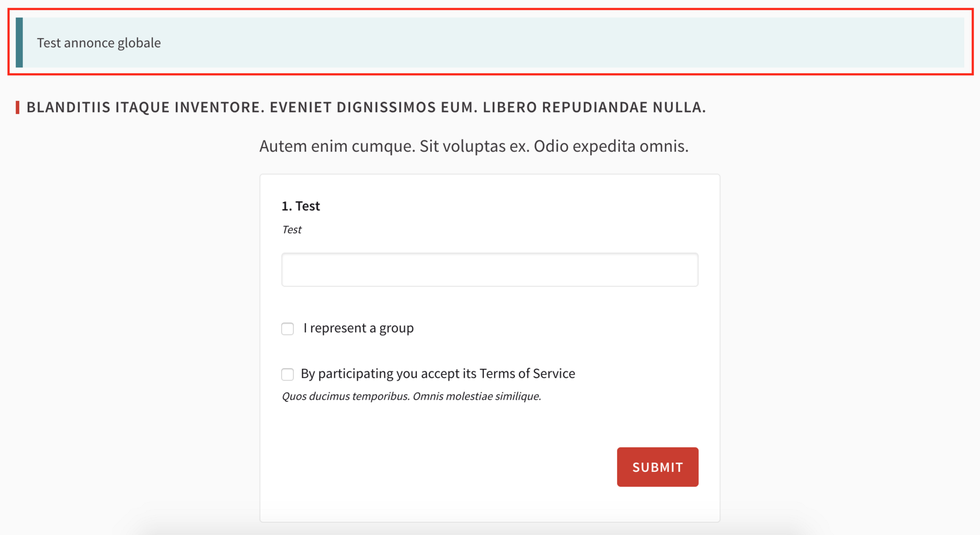This screenshot has height=535, width=980.
Task: Click the red Submit button
Action: click(x=657, y=467)
